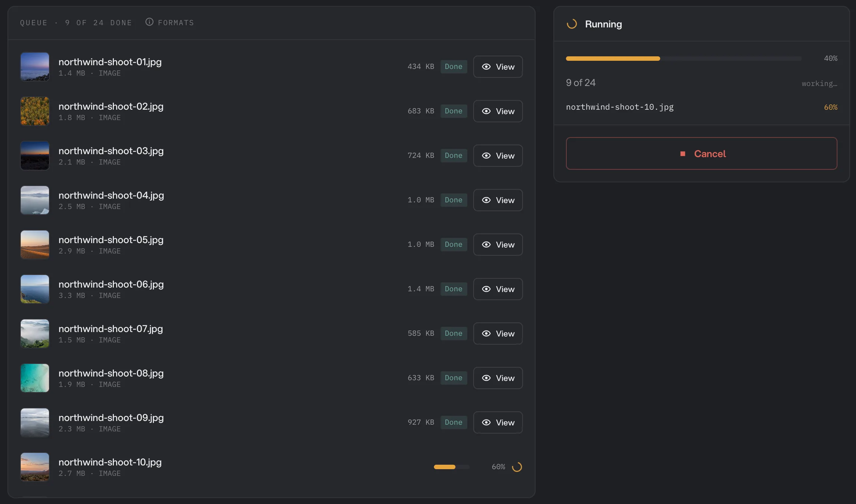This screenshot has width=856, height=504.
Task: Select the northwind-shoot-01.jpg thumbnail
Action: click(x=35, y=67)
